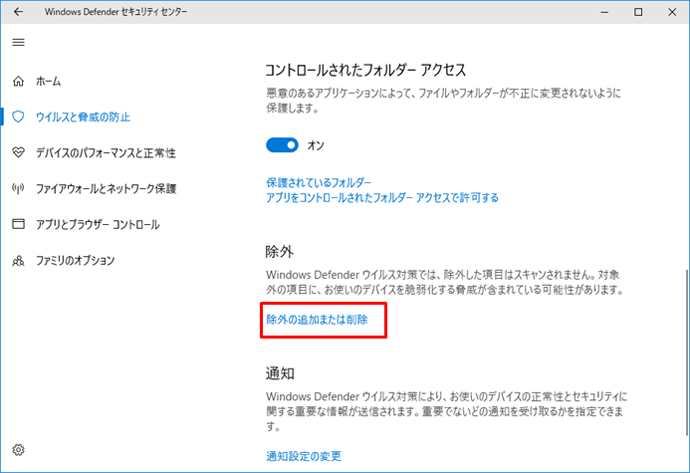Open デバイスのパフォーマンスと正常性
The image size is (690, 473).
click(x=106, y=153)
